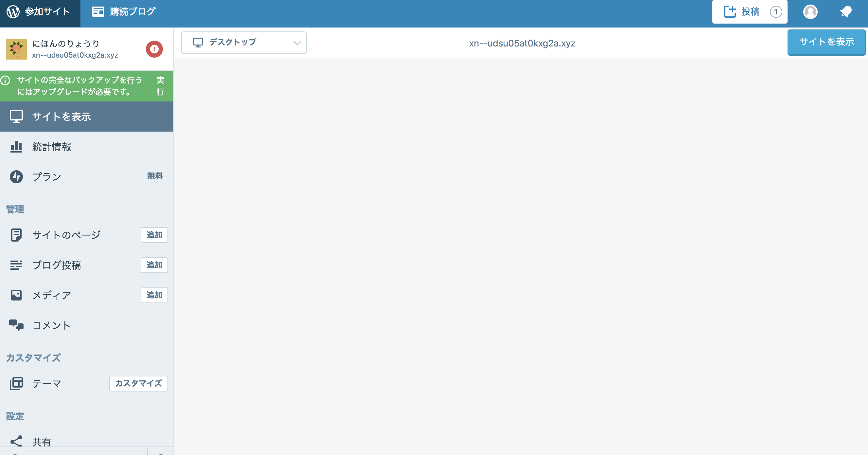Open the notifications bell icon
This screenshot has height=455, width=868.
pyautogui.click(x=845, y=12)
